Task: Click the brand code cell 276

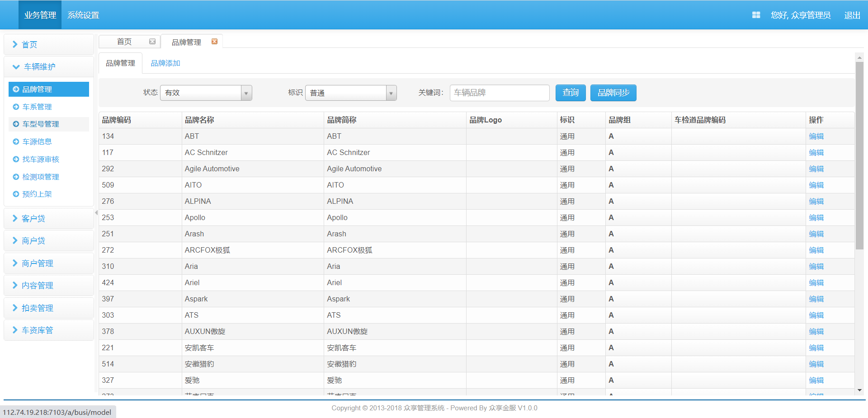Action: [x=140, y=202]
